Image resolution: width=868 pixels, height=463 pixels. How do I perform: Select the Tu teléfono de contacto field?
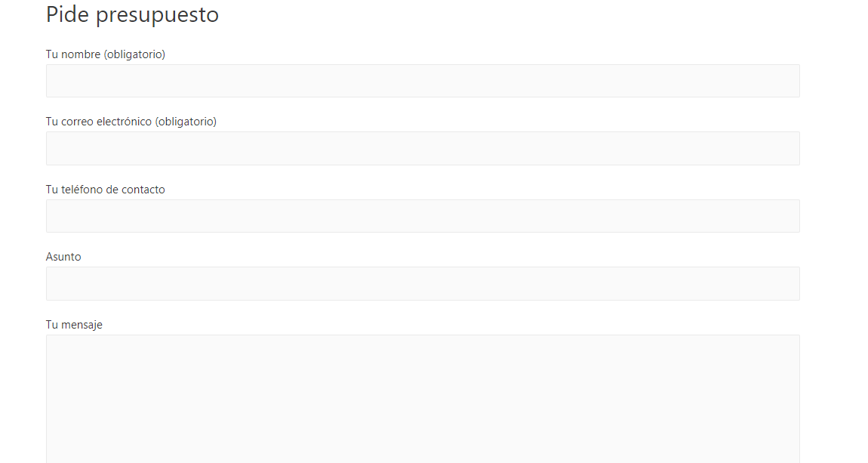423,216
